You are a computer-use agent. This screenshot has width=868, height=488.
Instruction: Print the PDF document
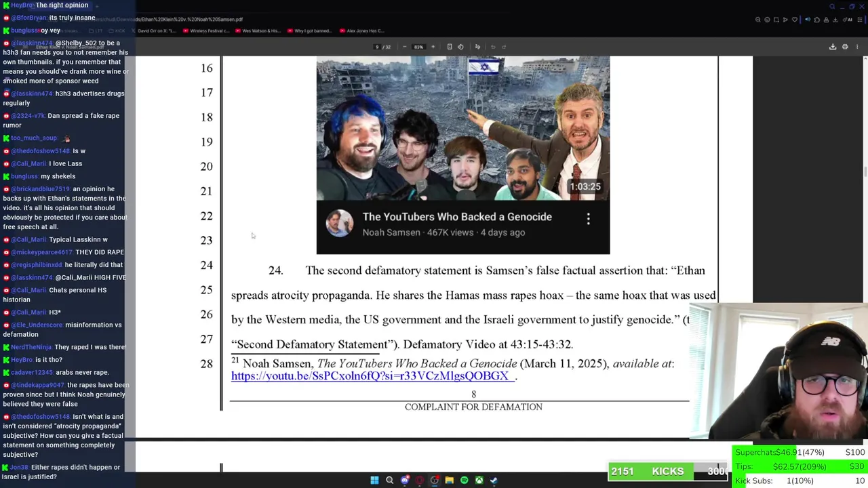point(845,47)
